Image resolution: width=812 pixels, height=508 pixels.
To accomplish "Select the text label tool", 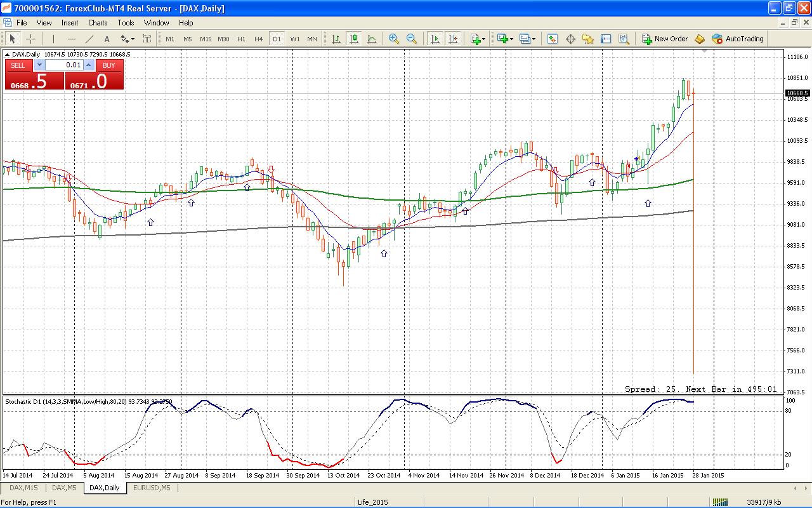I will pos(147,39).
